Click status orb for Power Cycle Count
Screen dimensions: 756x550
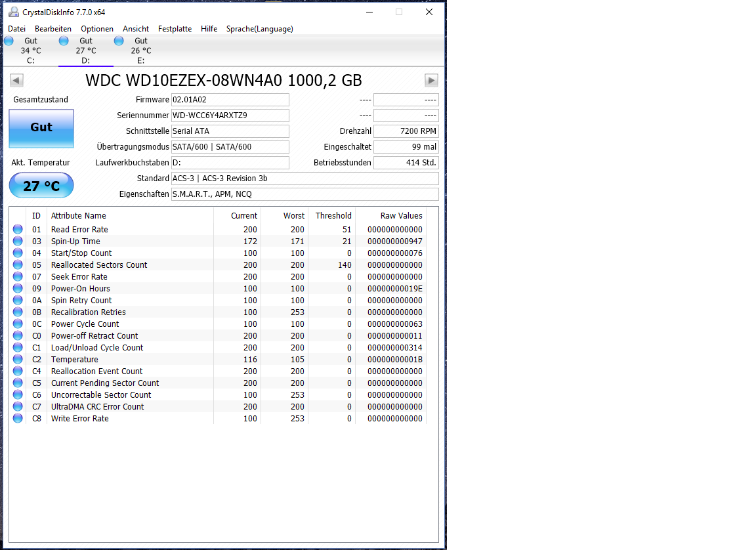coord(18,324)
